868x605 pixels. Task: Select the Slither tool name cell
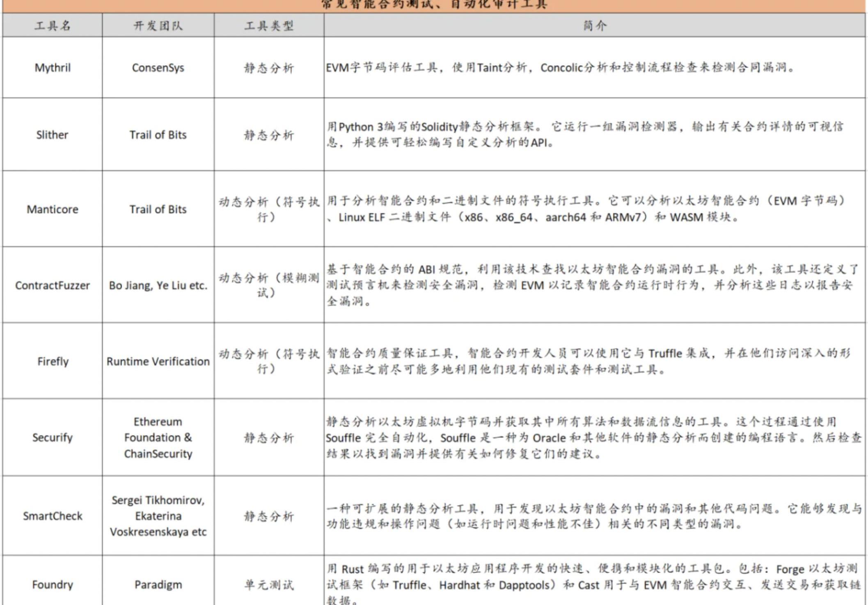[x=53, y=135]
